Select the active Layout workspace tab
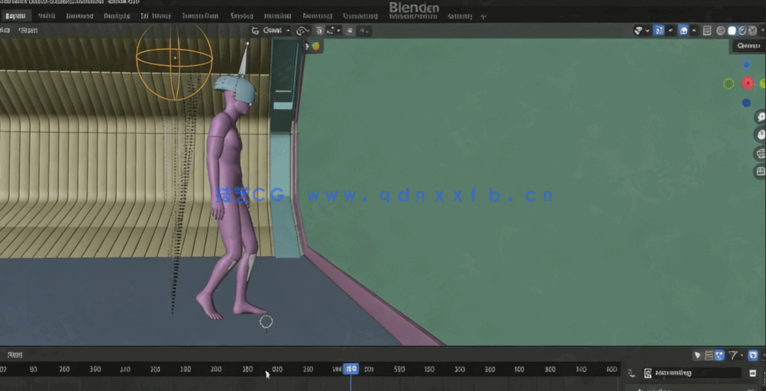The width and height of the screenshot is (766, 391). click(x=16, y=16)
